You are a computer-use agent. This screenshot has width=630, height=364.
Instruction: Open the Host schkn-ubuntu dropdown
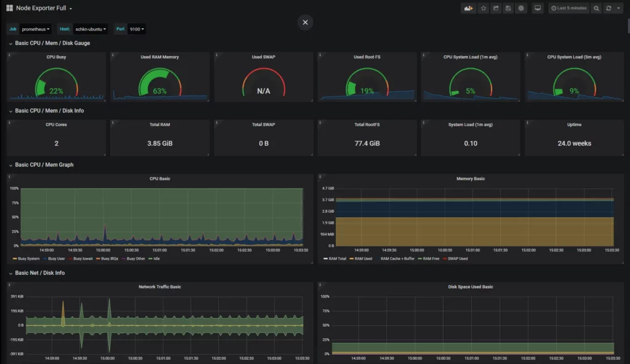[x=89, y=28]
